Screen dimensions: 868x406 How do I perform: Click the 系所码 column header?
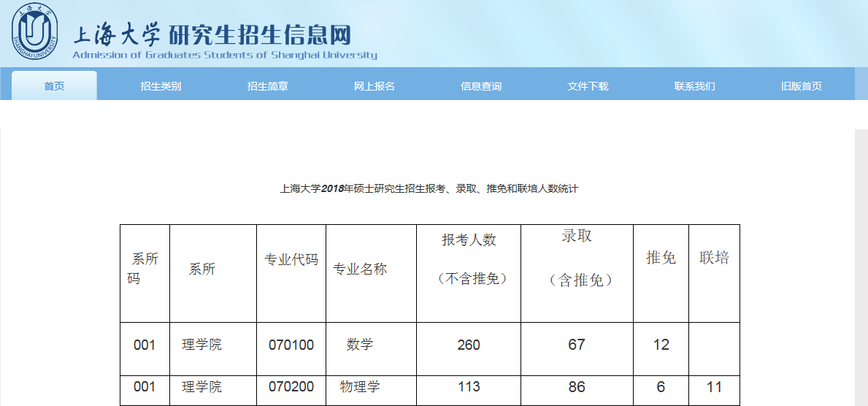(x=144, y=269)
